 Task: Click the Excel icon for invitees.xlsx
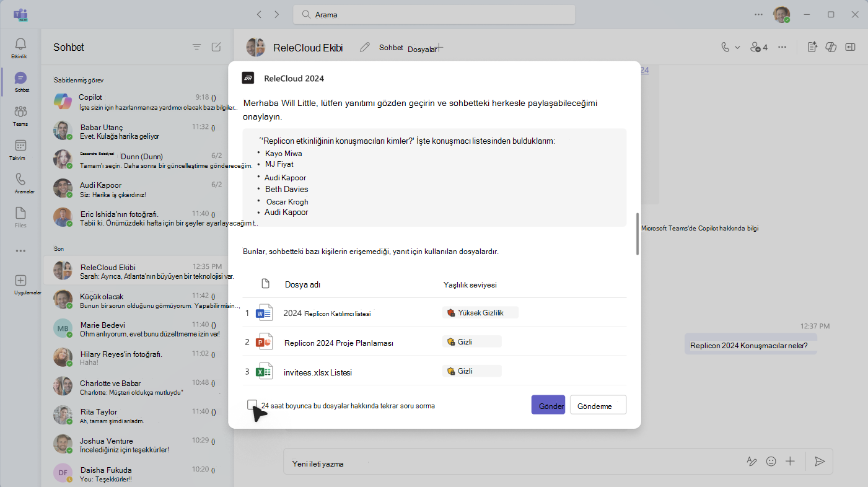point(265,371)
